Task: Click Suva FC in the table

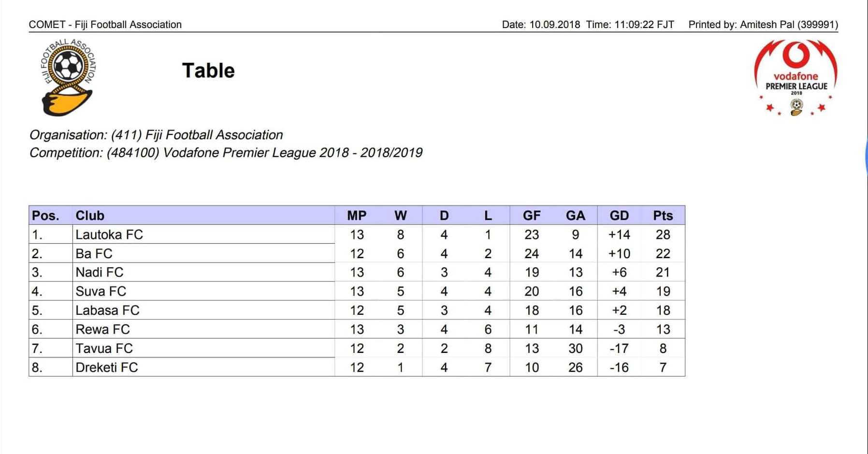Action: coord(101,292)
